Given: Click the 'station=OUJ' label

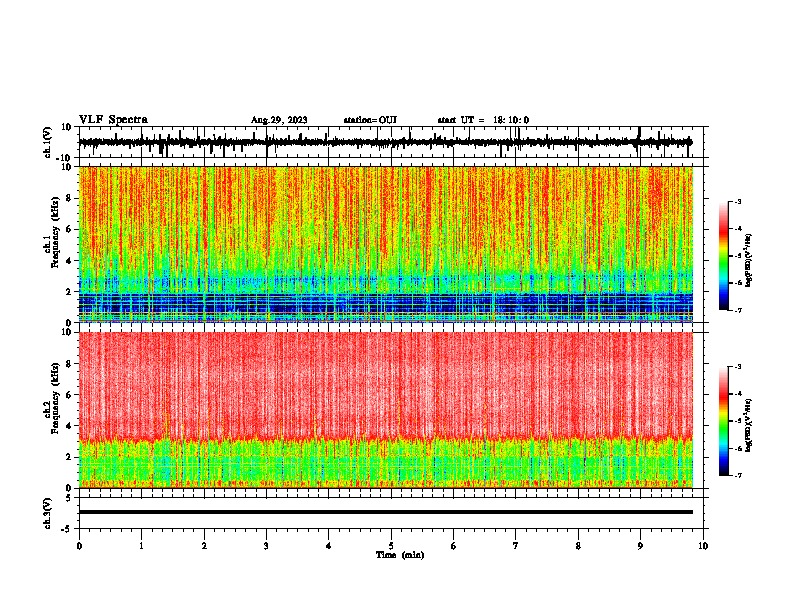Looking at the screenshot, I should pos(370,120).
